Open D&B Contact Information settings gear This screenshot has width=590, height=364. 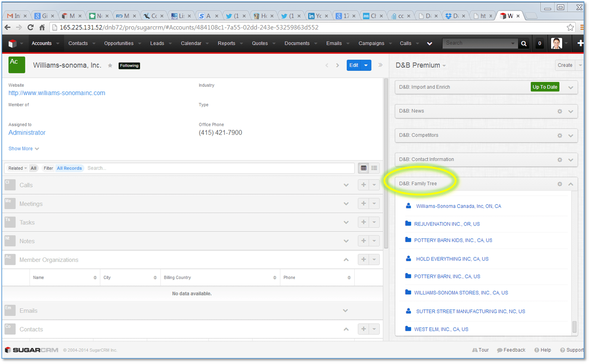pos(560,160)
